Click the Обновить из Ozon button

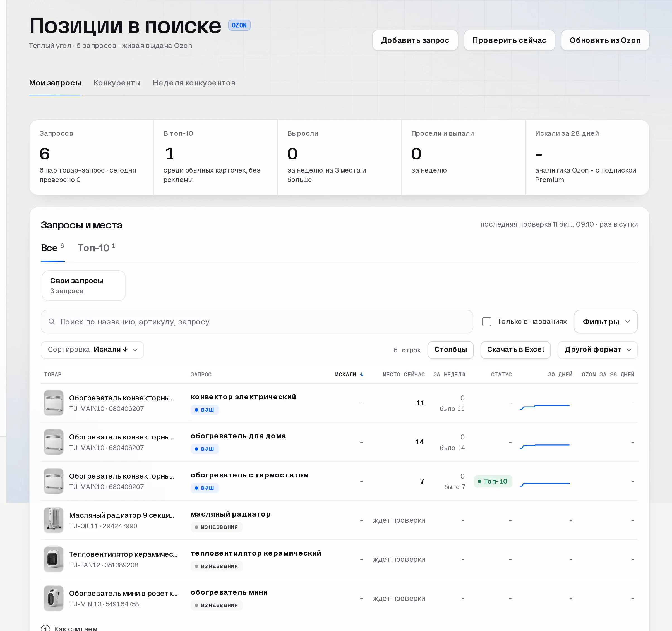point(605,40)
